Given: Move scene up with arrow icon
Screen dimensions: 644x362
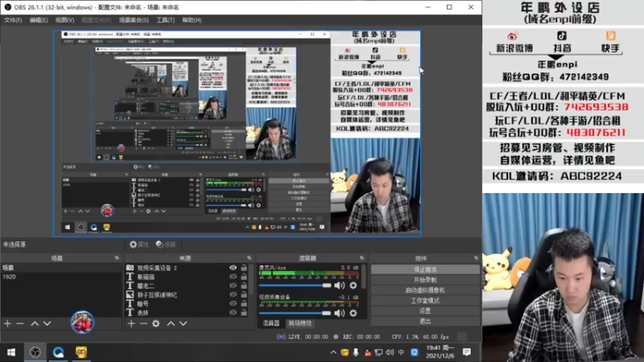Looking at the screenshot, I should coord(35,323).
